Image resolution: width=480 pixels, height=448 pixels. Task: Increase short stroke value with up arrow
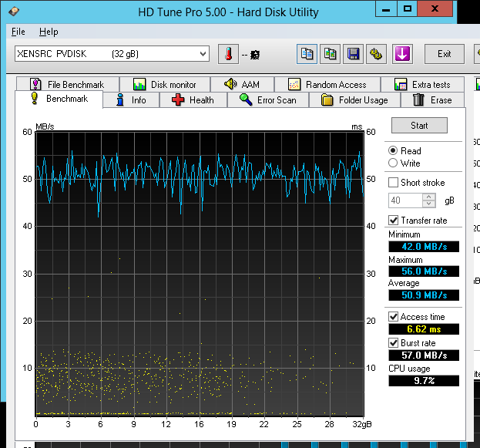[x=429, y=197]
